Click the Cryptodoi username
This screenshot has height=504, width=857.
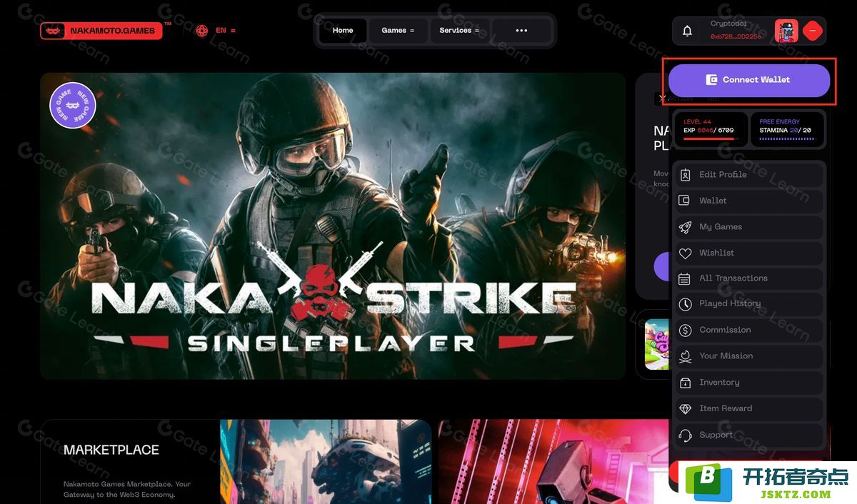(728, 24)
